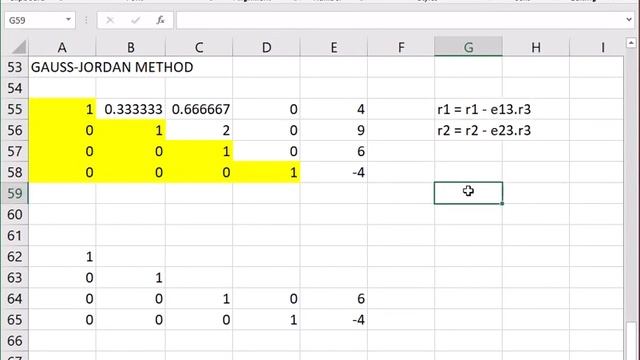Select row 63 header
This screenshot has width=640, height=360.
click(x=14, y=278)
